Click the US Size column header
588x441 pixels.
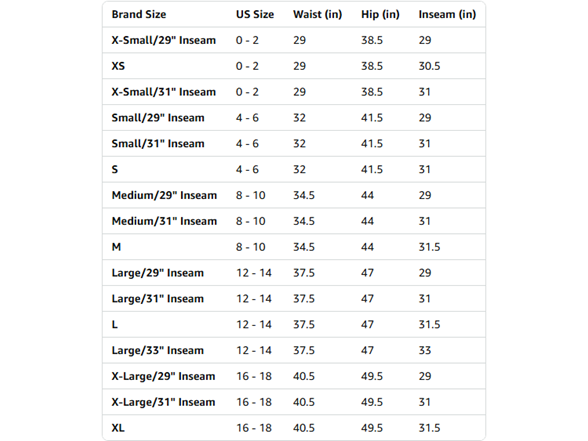tap(255, 14)
